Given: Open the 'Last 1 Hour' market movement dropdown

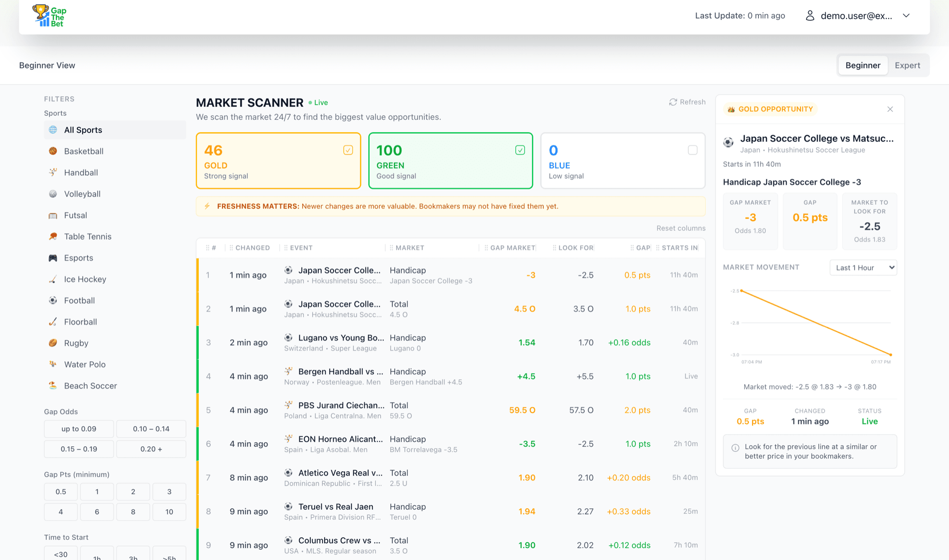Looking at the screenshot, I should coord(864,267).
